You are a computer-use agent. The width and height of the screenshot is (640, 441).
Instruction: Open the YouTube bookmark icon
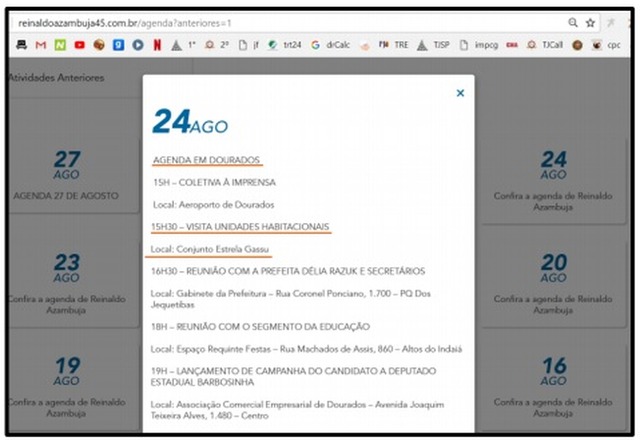point(79,45)
